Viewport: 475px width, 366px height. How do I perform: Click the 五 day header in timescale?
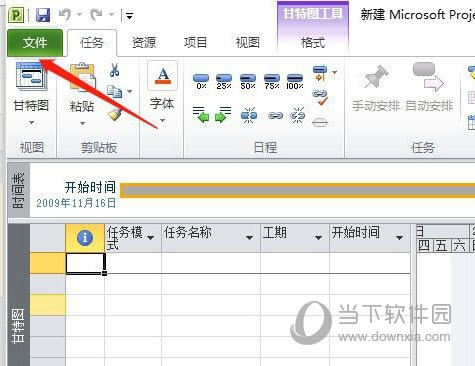tap(441, 246)
